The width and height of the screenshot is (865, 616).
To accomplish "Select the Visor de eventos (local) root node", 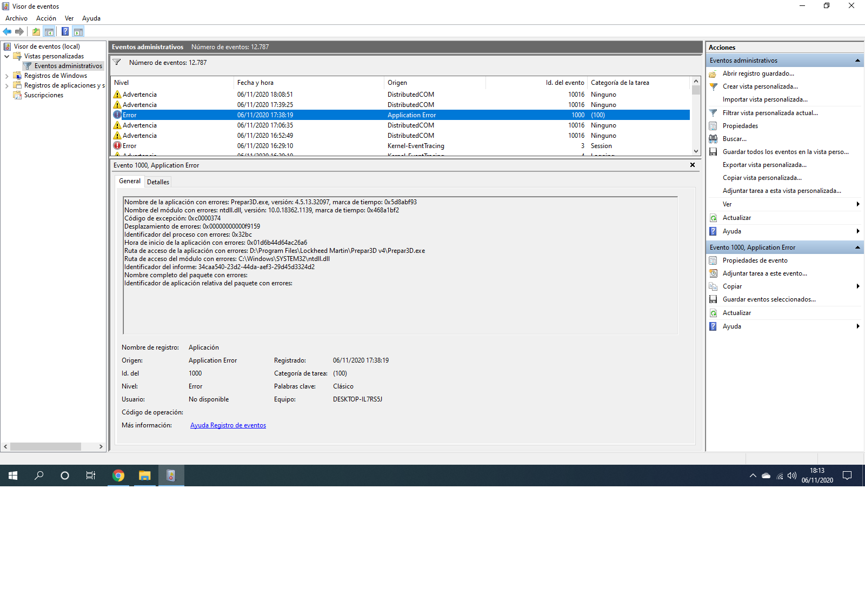I will click(46, 46).
